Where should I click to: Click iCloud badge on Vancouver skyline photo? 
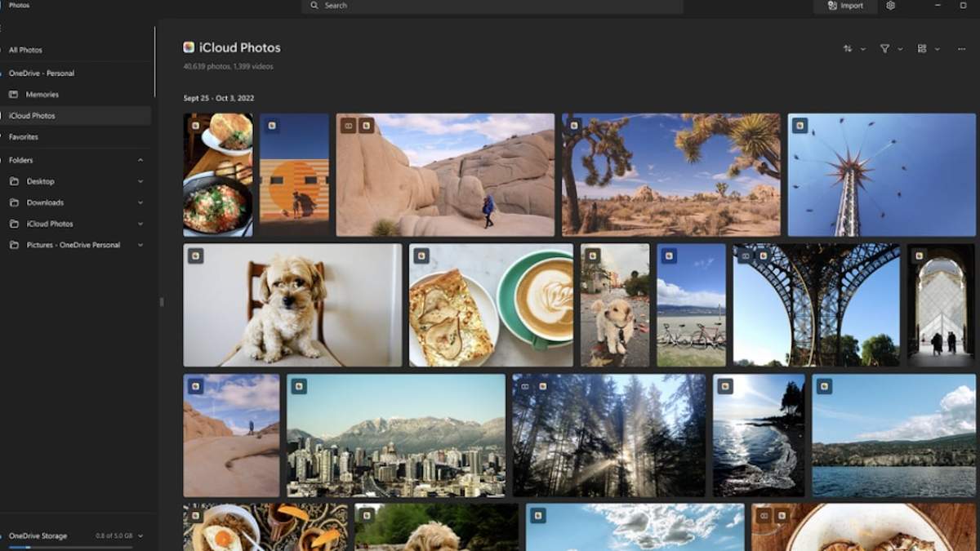(299, 386)
